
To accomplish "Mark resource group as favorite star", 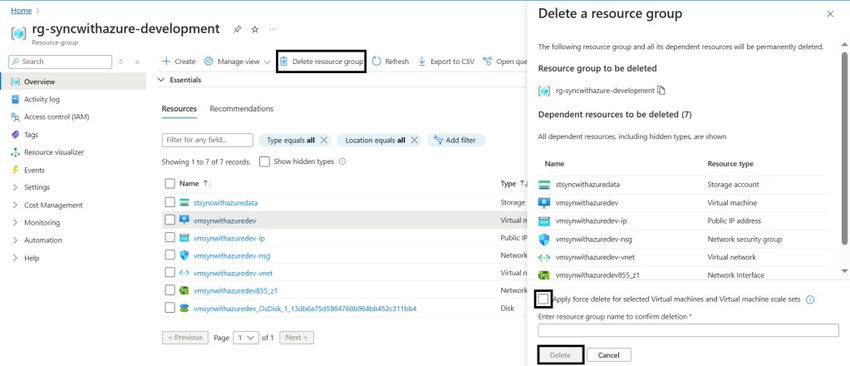I will (255, 29).
